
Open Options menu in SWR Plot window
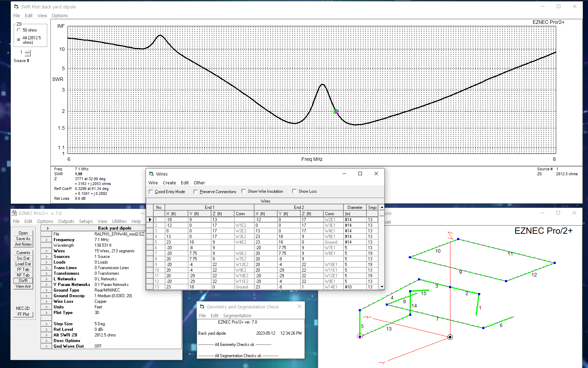pyautogui.click(x=60, y=15)
